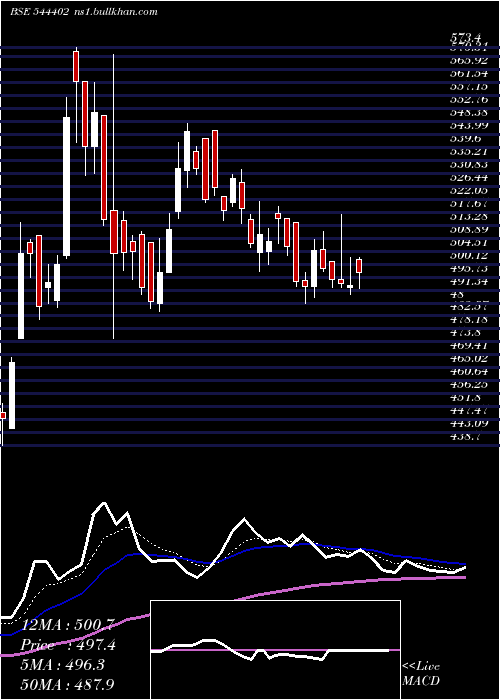Image resolution: width=500 pixels, height=700 pixels.
Task: Select the 456.25 price axis label
Action: click(471, 385)
